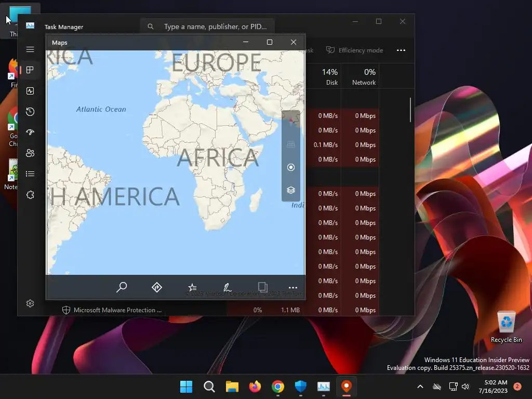The width and height of the screenshot is (532, 399).
Task: Open Task Manager Settings gear
Action: [30, 303]
